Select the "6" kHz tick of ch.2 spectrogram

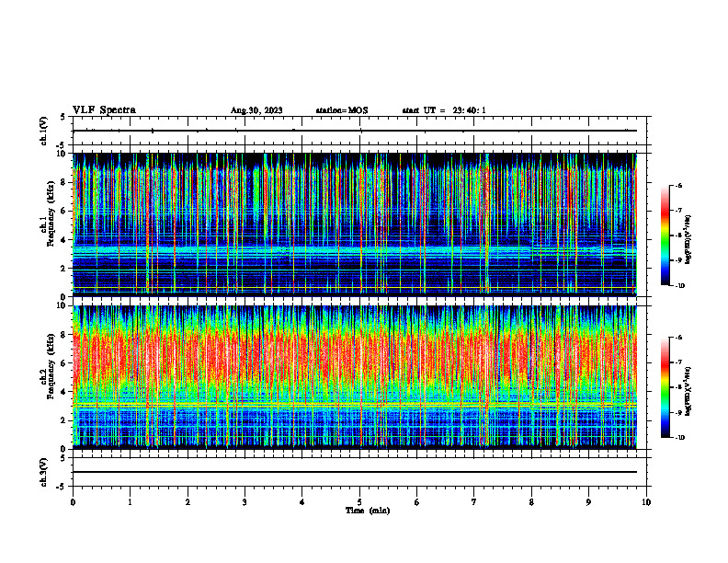click(x=64, y=363)
